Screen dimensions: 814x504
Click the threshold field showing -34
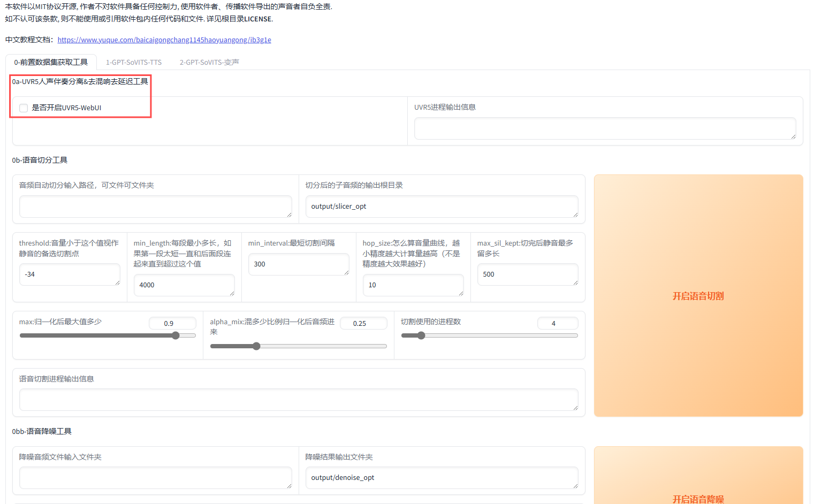point(70,274)
